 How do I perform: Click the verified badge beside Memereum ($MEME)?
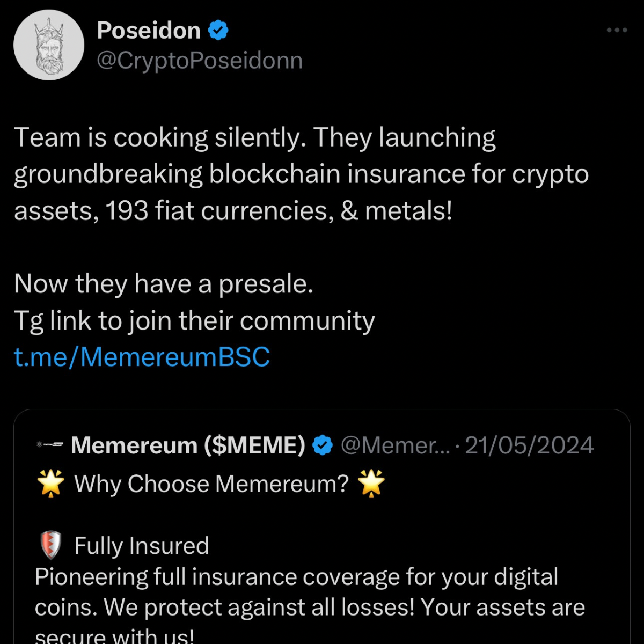pyautogui.click(x=323, y=445)
